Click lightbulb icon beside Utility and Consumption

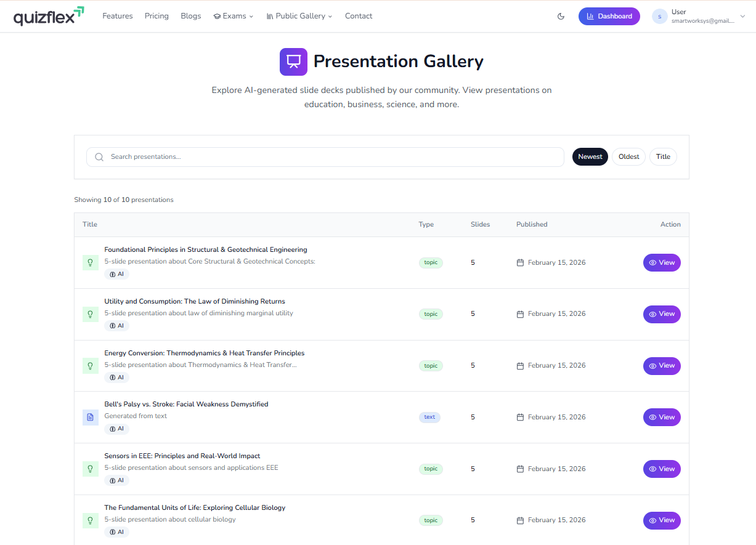tap(91, 314)
